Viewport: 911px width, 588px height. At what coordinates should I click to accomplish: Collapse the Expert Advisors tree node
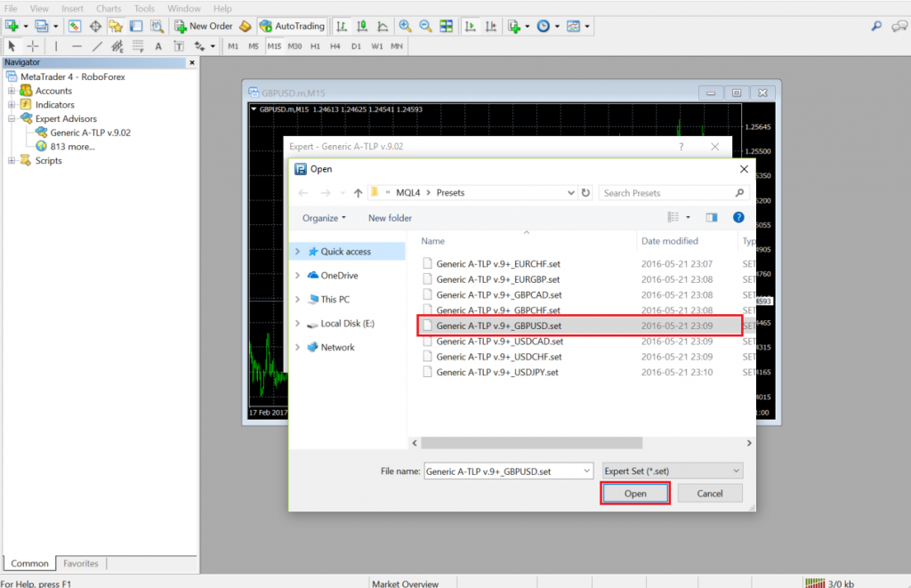(11, 118)
